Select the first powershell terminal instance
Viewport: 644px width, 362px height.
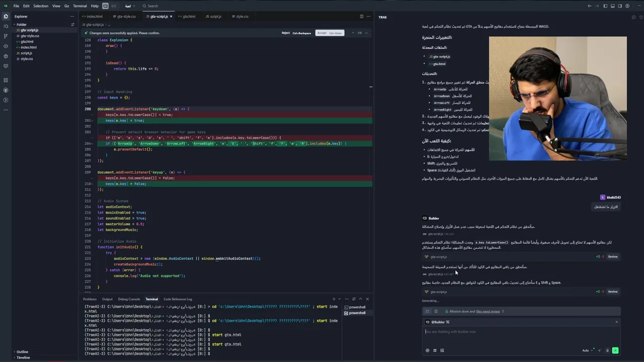coord(357,307)
